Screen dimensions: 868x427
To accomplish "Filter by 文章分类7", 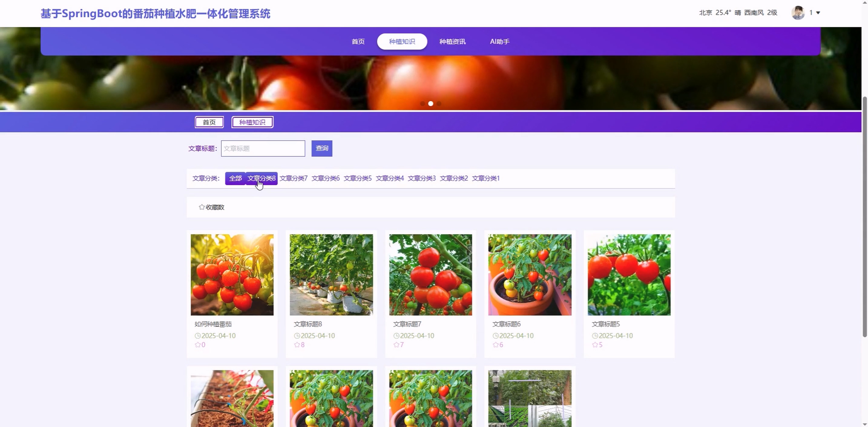I will click(294, 178).
